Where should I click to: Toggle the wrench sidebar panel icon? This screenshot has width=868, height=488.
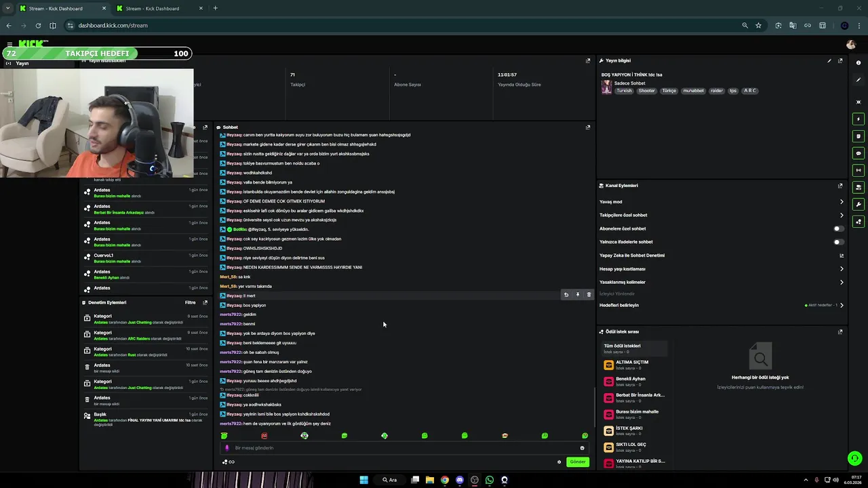(x=859, y=204)
